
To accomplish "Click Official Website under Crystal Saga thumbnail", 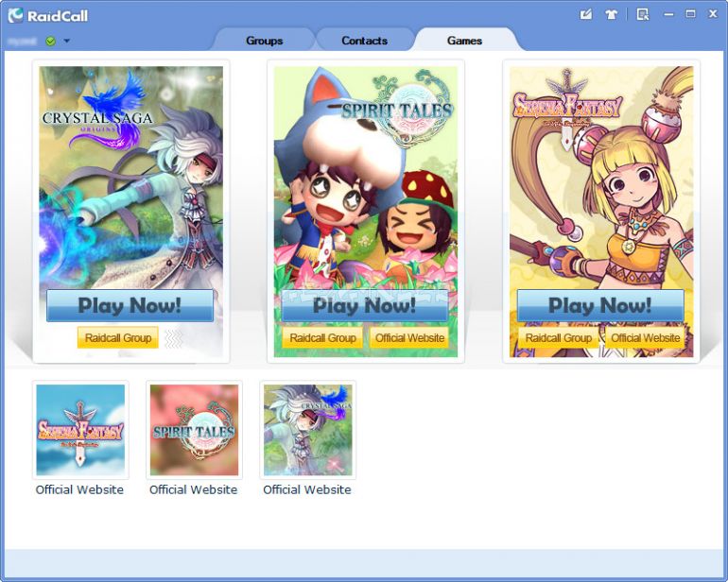I will 307,489.
